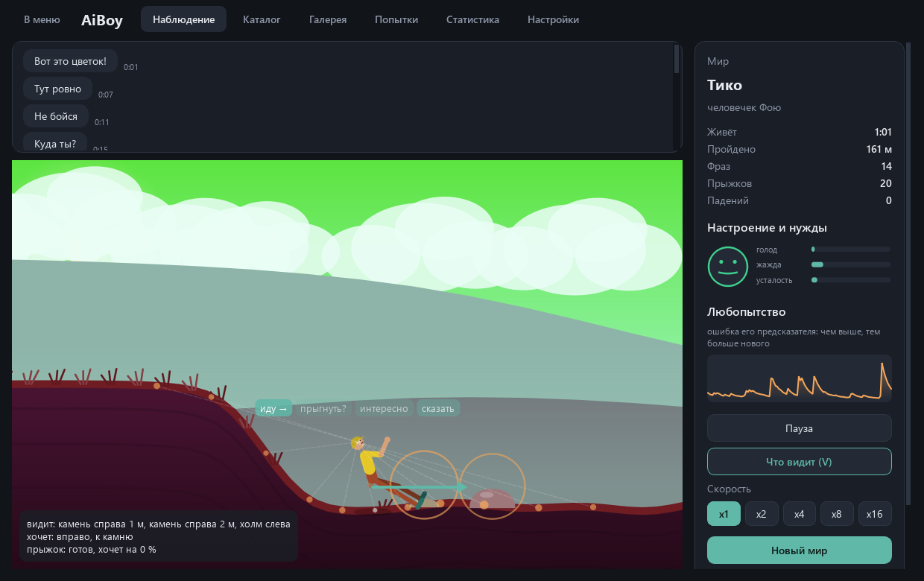This screenshot has height=581, width=924.
Task: Click the Пауза button
Action: [x=799, y=428]
